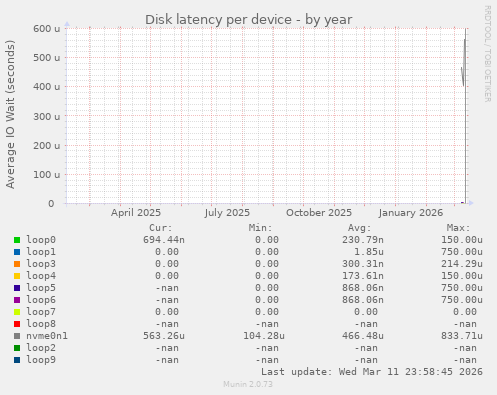Click nvme0n1 max value 833.71u

[462, 336]
